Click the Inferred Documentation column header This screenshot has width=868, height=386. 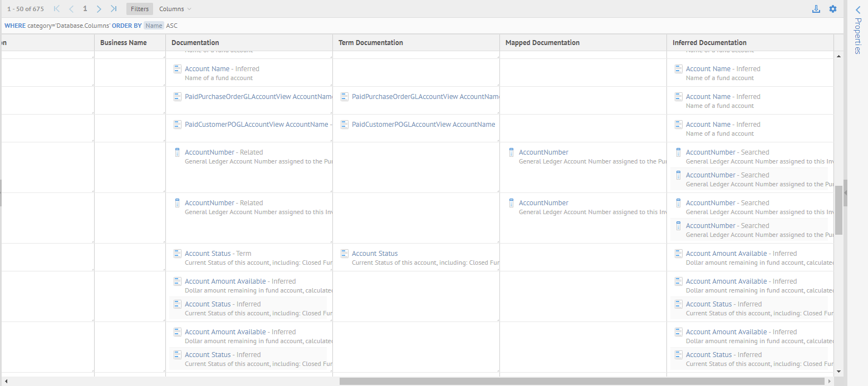tap(709, 43)
